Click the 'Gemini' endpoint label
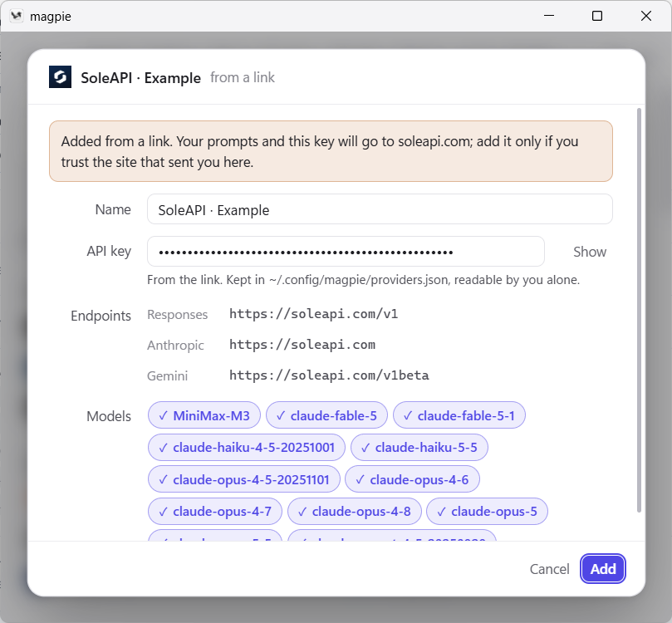The image size is (672, 623). coord(168,375)
